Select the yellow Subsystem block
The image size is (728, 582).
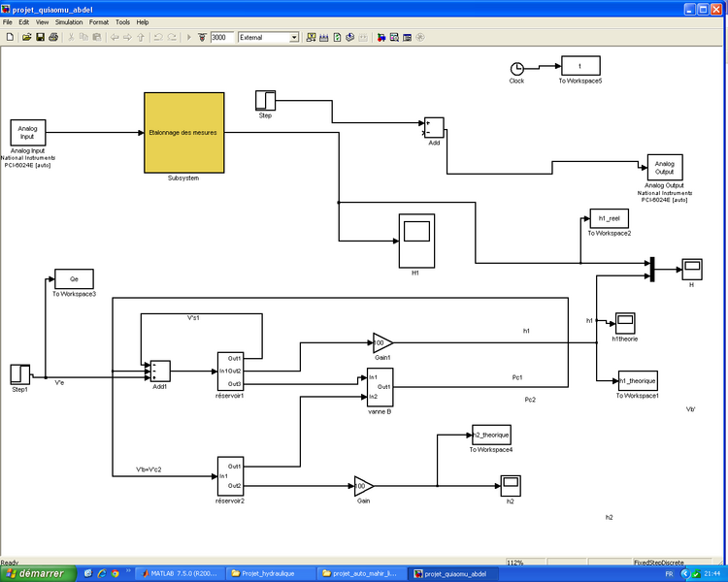click(x=183, y=132)
